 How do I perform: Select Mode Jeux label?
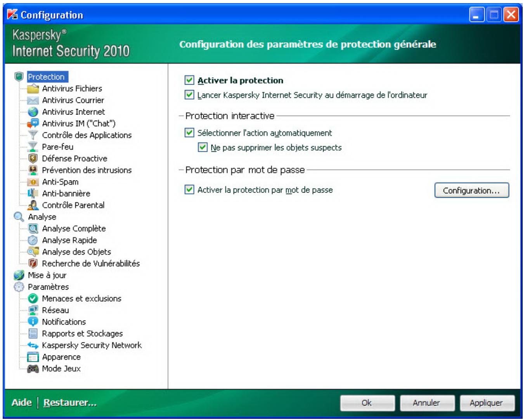61,369
